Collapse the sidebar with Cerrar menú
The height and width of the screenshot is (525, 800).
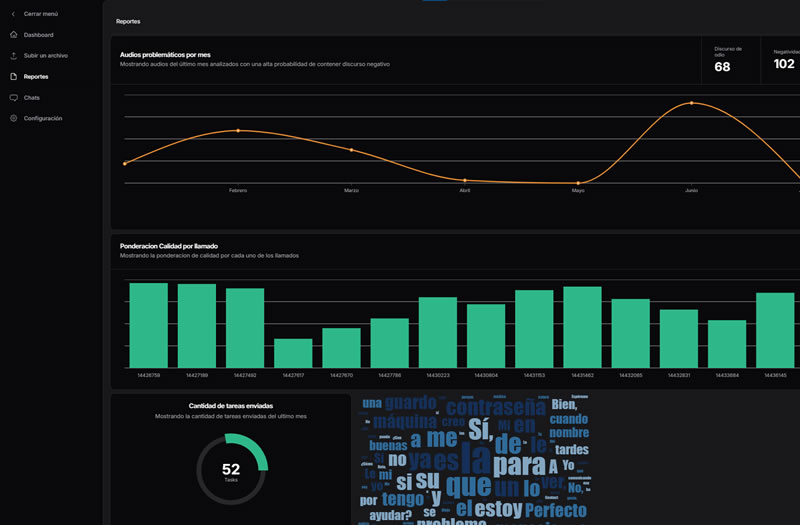pyautogui.click(x=41, y=14)
